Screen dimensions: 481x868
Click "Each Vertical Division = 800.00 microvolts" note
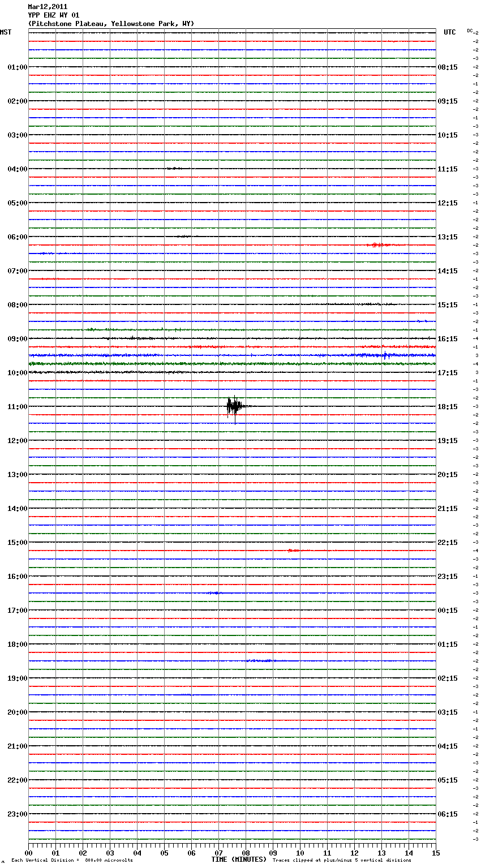[72, 861]
